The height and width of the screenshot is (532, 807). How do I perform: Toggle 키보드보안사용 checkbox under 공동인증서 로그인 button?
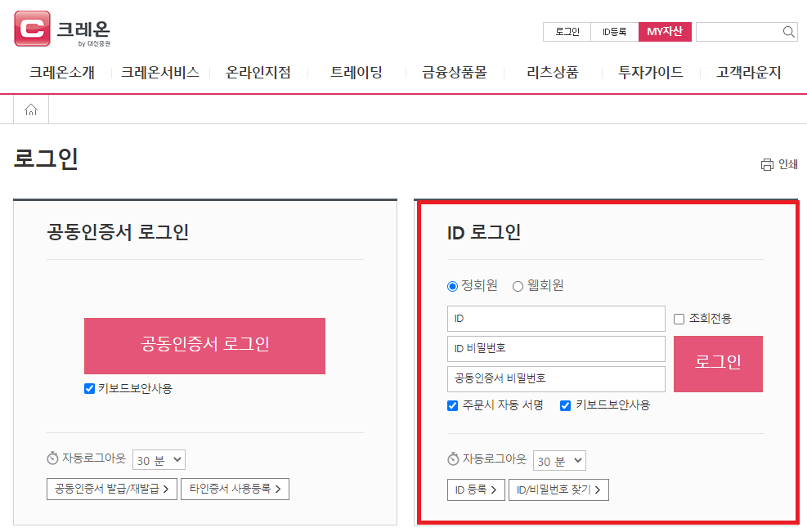[x=90, y=388]
